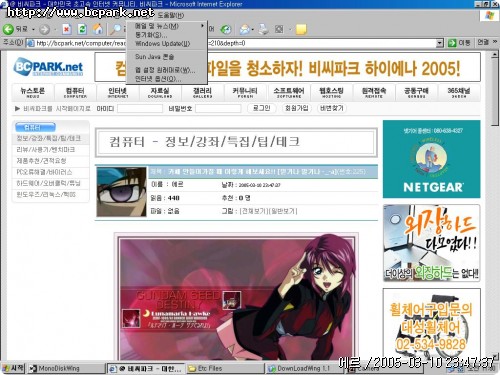Click the 비씨파크를 시작페이지로 link
Screen dimensions: 500x375
[x=57, y=109]
